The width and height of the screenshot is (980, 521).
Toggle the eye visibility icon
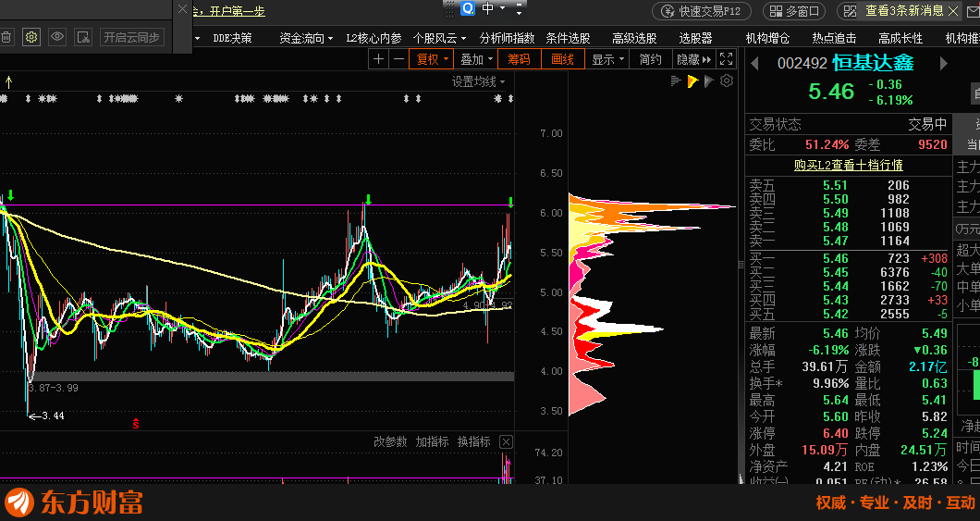[57, 38]
